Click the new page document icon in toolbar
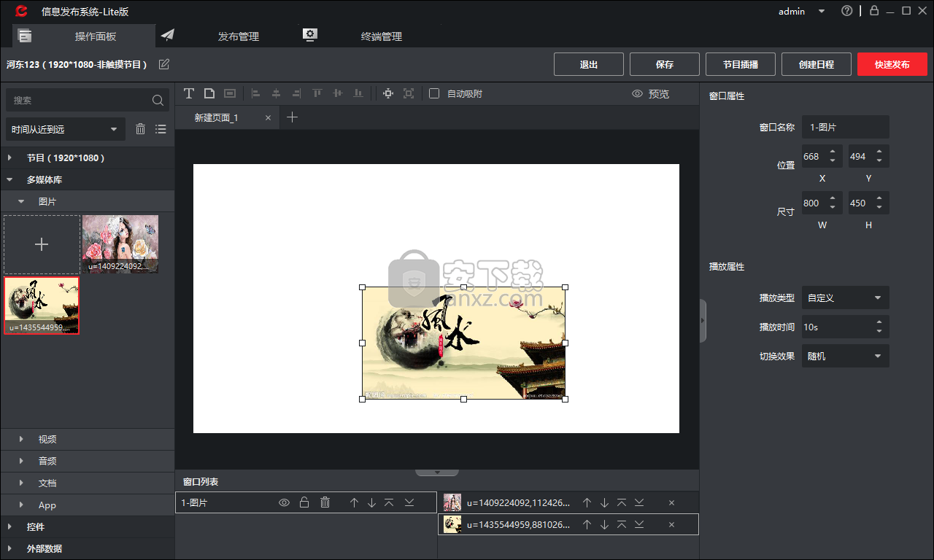Image resolution: width=934 pixels, height=560 pixels. [x=209, y=93]
